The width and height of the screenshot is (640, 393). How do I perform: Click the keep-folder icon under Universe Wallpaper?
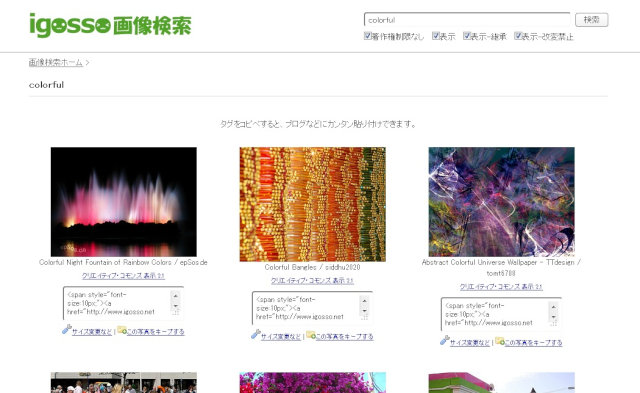pos(500,341)
